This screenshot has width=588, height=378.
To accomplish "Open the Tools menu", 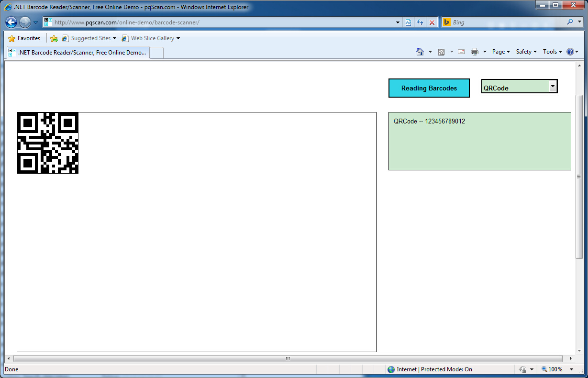I will point(553,52).
